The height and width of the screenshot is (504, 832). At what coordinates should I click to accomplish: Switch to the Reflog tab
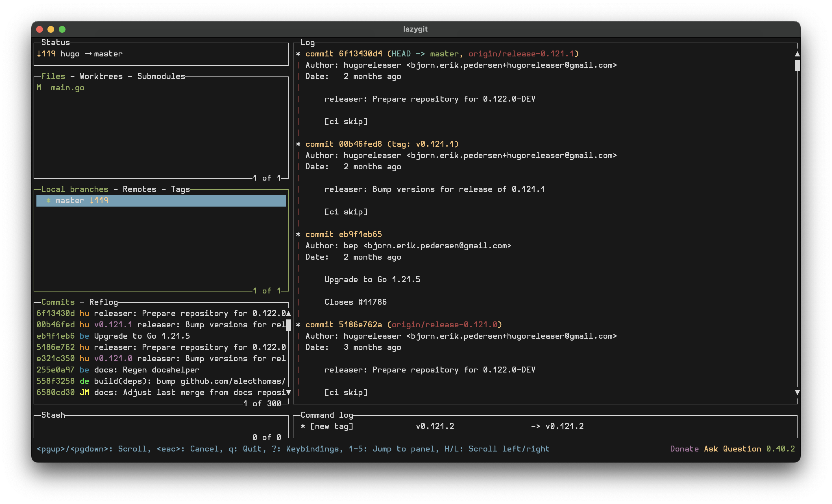point(103,302)
